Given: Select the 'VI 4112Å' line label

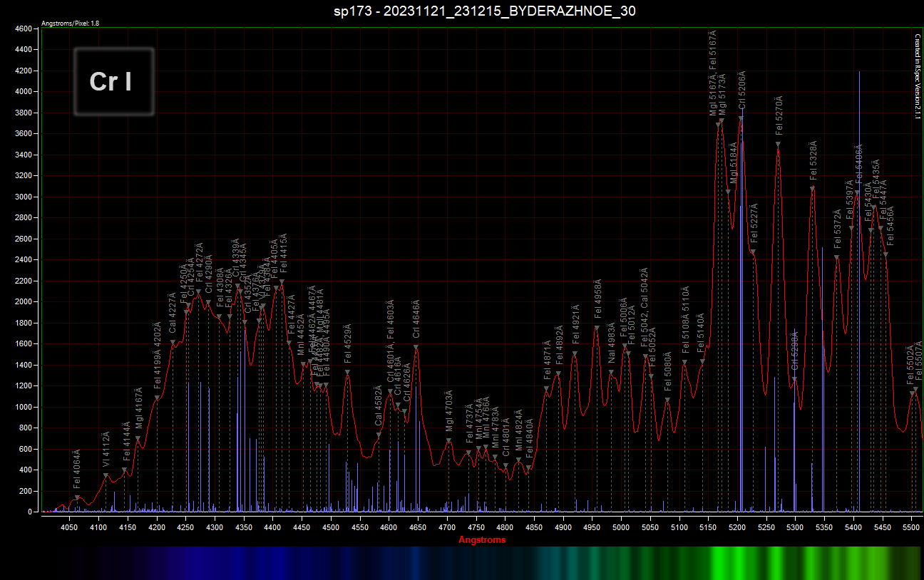Looking at the screenshot, I should pyautogui.click(x=106, y=450).
